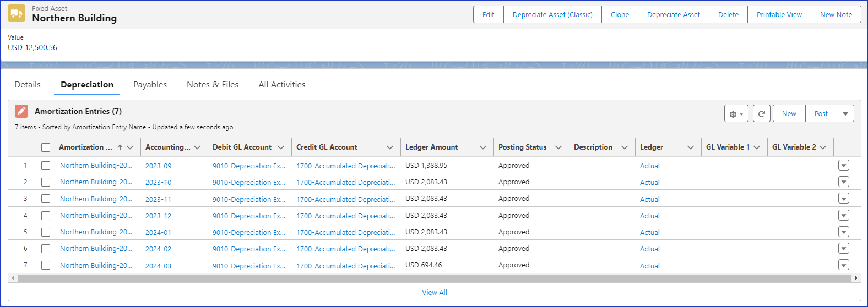This screenshot has width=868, height=307.
Task: Open the Payables tab
Action: click(x=150, y=85)
